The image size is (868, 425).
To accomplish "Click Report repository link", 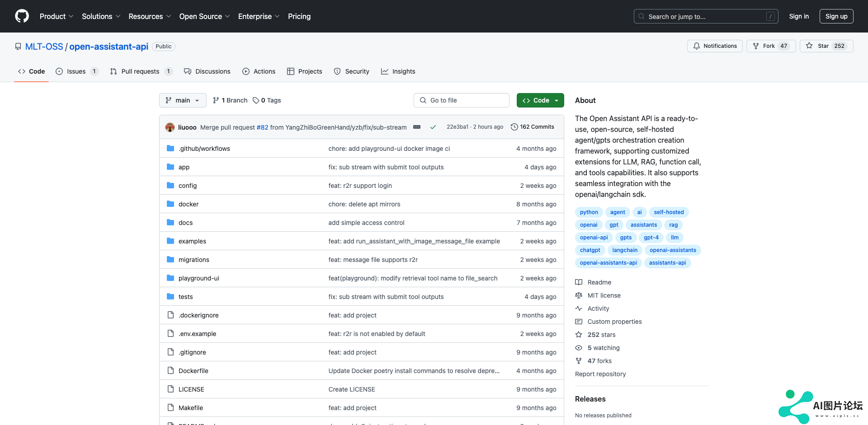I will 600,374.
